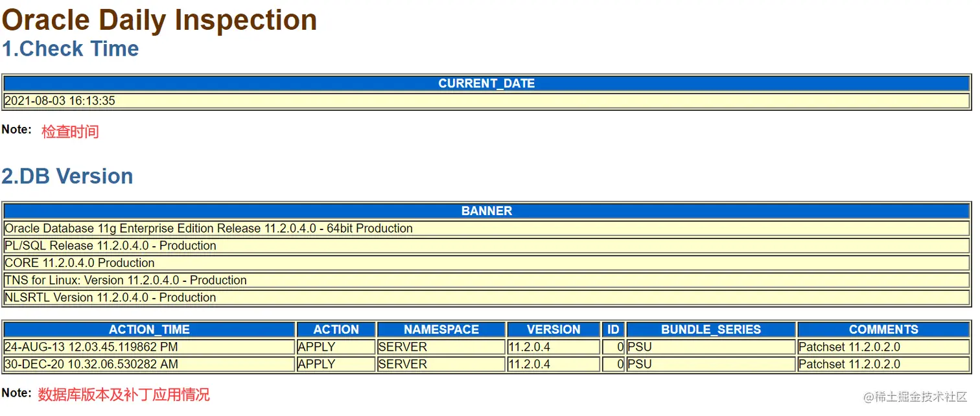Select the CORE 11.2.0.4.0 Production row
Image resolution: width=980 pixels, height=416 pixels.
pyautogui.click(x=486, y=263)
